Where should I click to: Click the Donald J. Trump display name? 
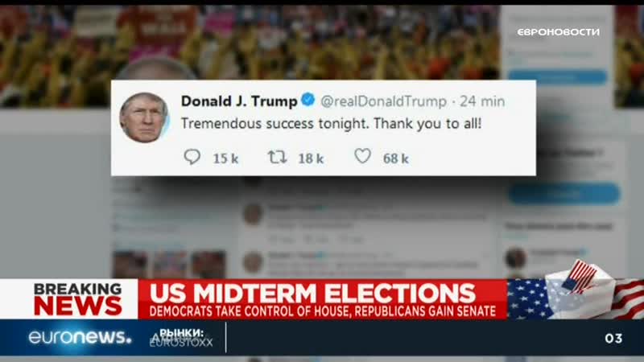(x=239, y=101)
